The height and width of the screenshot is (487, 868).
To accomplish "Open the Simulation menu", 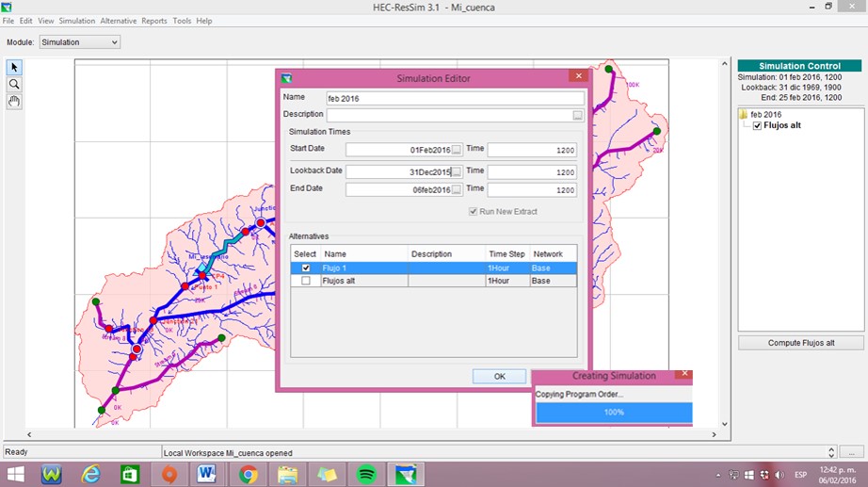I will (x=77, y=21).
